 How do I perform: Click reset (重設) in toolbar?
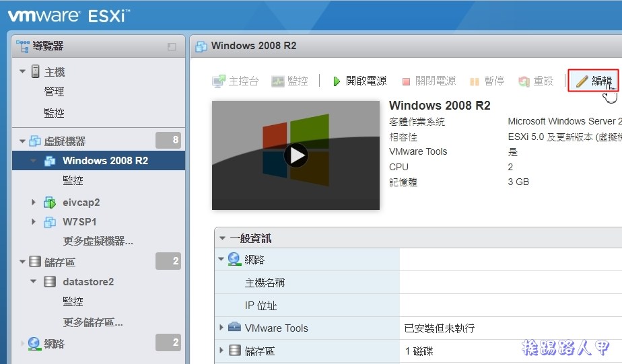pos(536,81)
